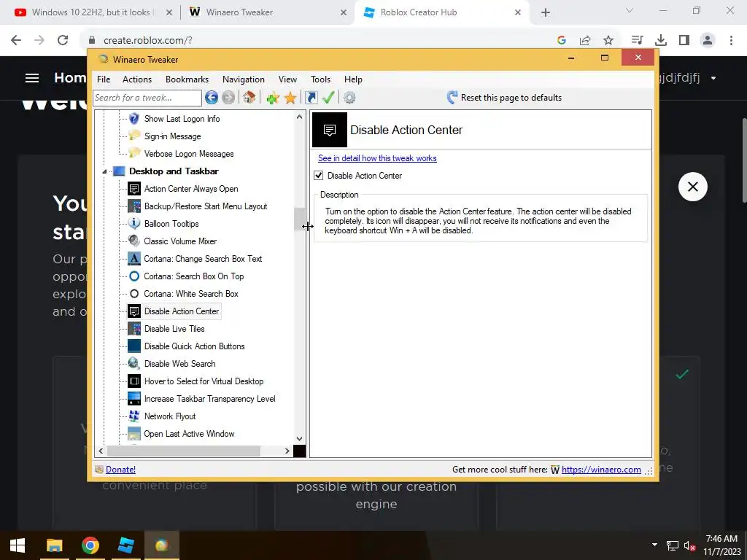Open the Roblox username dropdown arrow

pos(713,78)
